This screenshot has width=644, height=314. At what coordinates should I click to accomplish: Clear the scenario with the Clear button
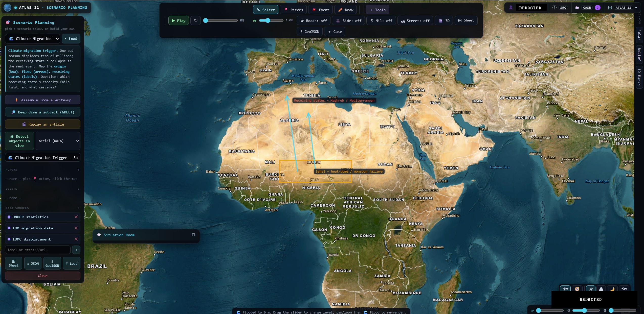pyautogui.click(x=43, y=276)
